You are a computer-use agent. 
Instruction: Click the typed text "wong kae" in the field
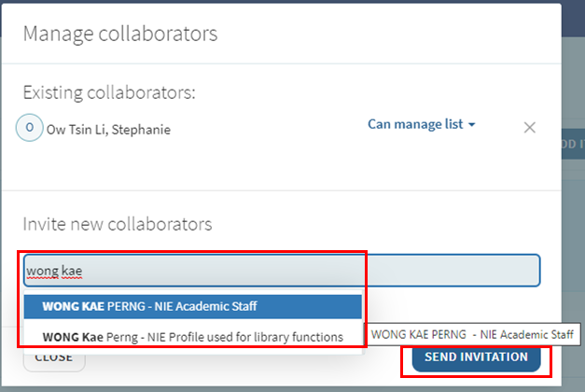pyautogui.click(x=54, y=272)
